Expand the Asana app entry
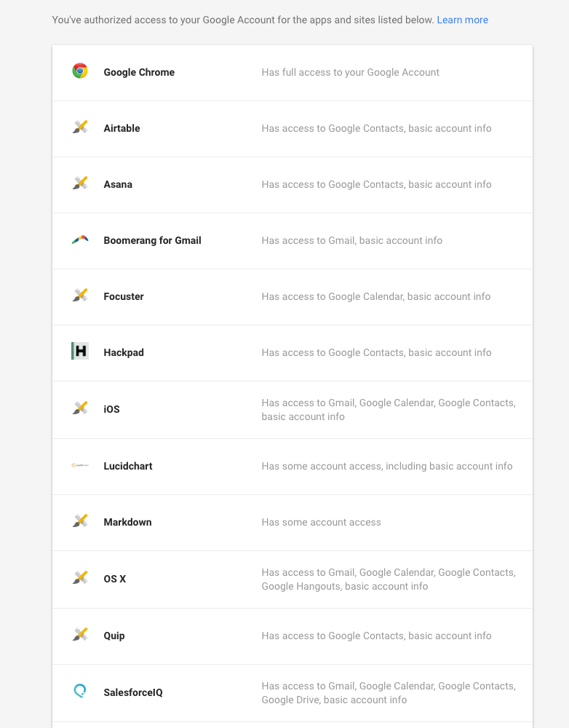The image size is (569, 728). (293, 185)
